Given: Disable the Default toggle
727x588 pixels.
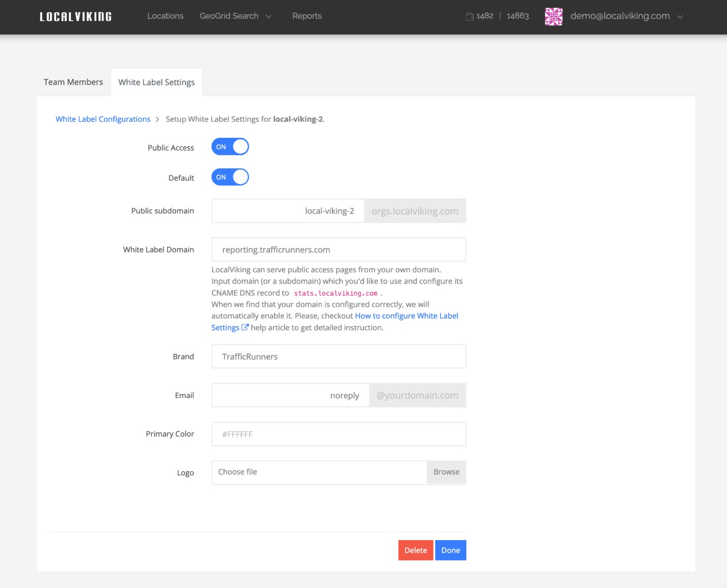Looking at the screenshot, I should tap(230, 177).
